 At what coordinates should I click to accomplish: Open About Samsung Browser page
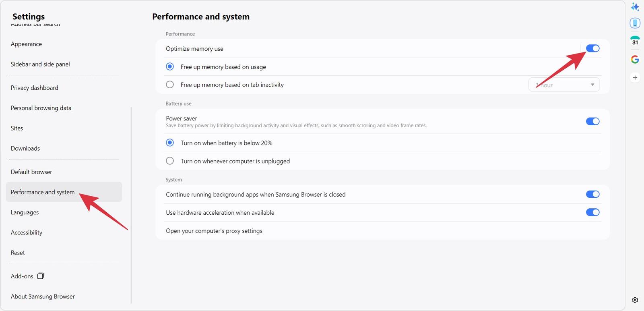coord(43,296)
